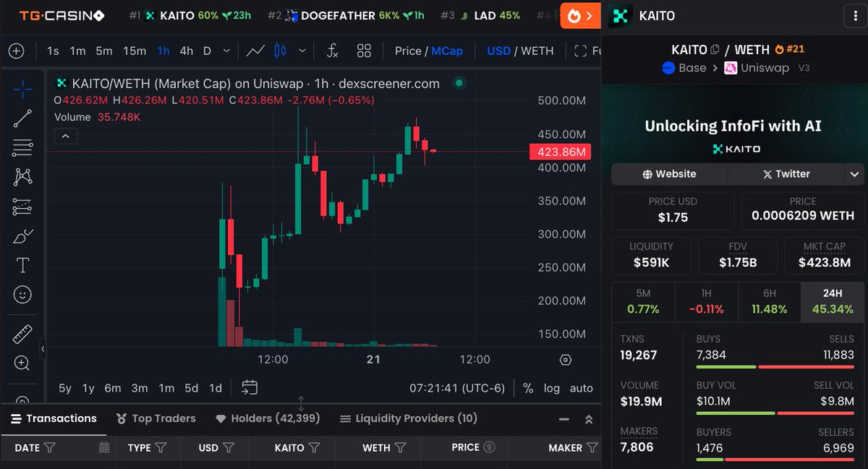Expand the timeframe dropdown after D
Viewport: 868px width, 469px height.
[226, 51]
